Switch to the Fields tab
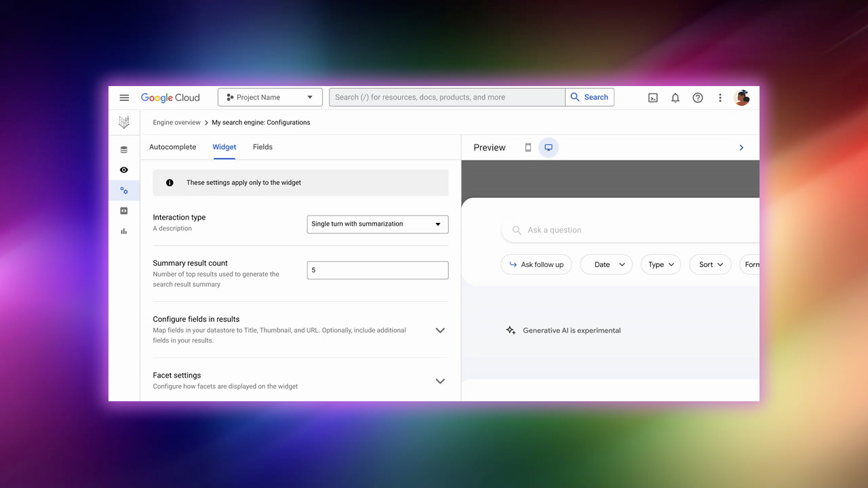The height and width of the screenshot is (488, 868). pos(262,147)
